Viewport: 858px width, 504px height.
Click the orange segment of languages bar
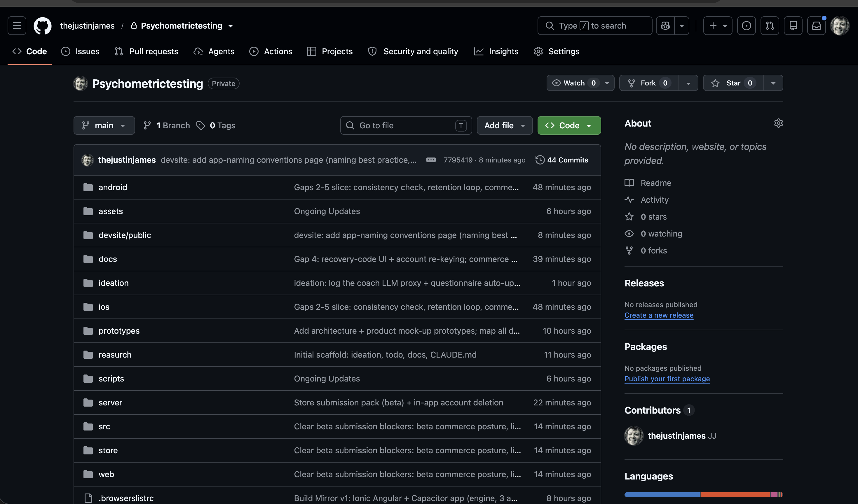click(735, 494)
